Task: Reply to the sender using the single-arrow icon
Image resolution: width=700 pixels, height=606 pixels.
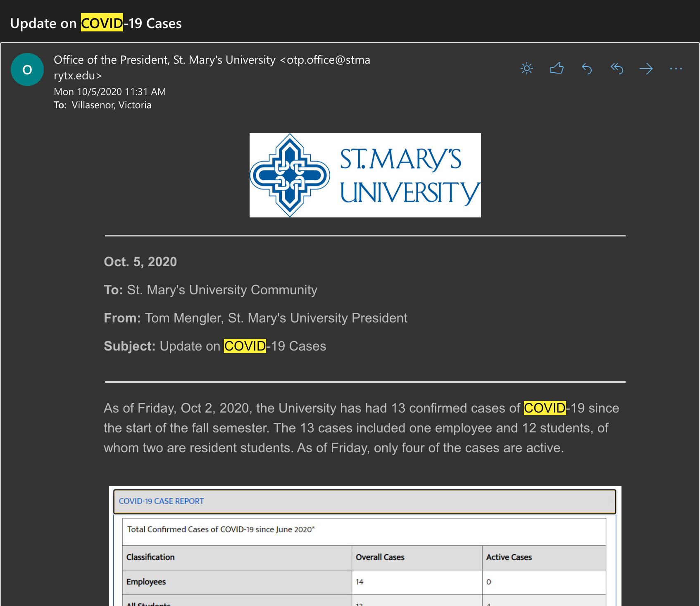Action: coord(587,68)
